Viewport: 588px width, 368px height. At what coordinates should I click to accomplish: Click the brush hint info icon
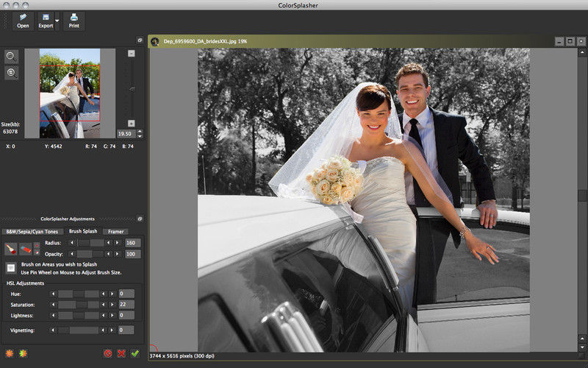pyautogui.click(x=11, y=268)
